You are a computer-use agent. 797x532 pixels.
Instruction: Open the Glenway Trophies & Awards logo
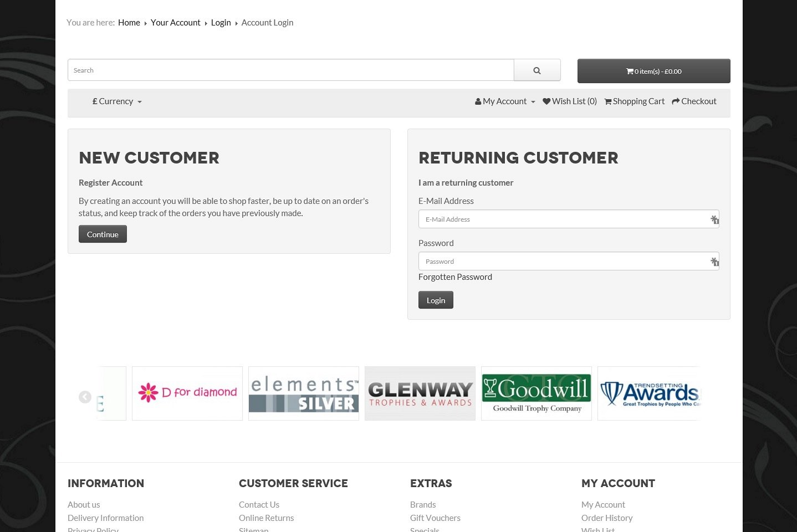420,393
